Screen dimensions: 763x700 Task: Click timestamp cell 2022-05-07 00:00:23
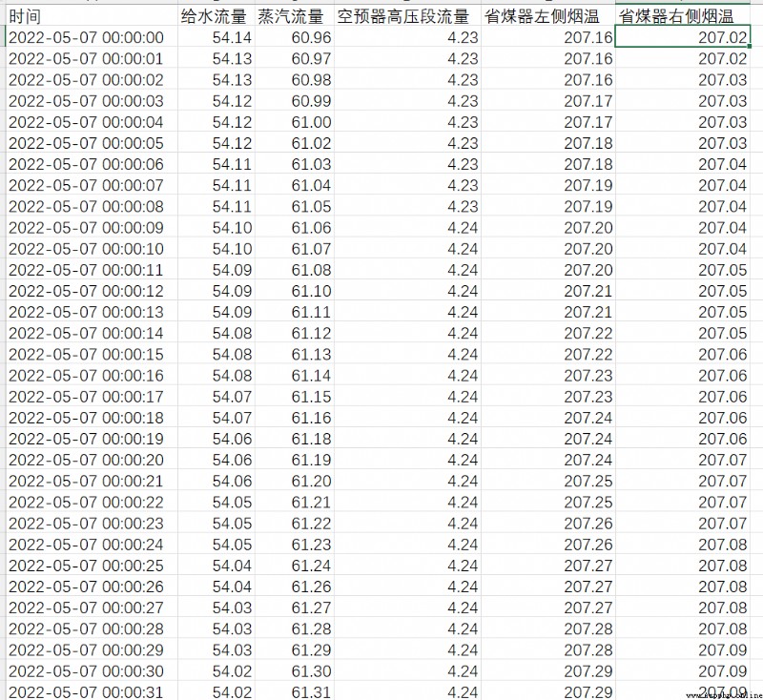pyautogui.click(x=92, y=523)
